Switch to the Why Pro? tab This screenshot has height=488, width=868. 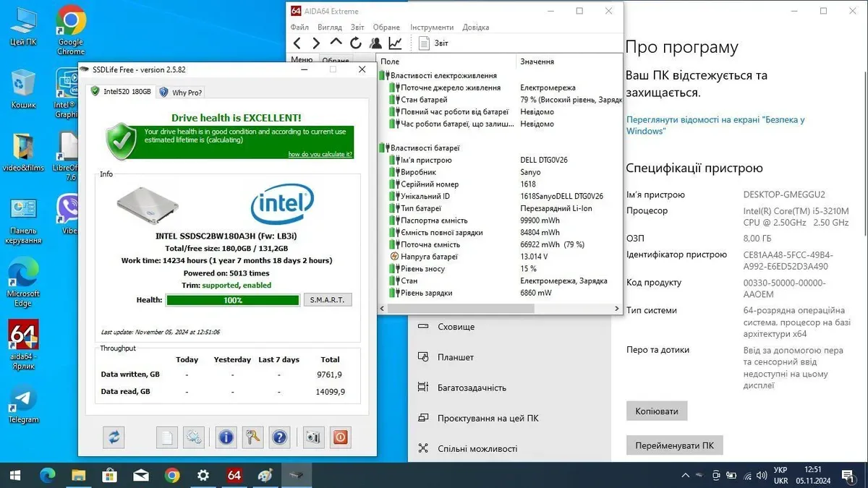(181, 93)
